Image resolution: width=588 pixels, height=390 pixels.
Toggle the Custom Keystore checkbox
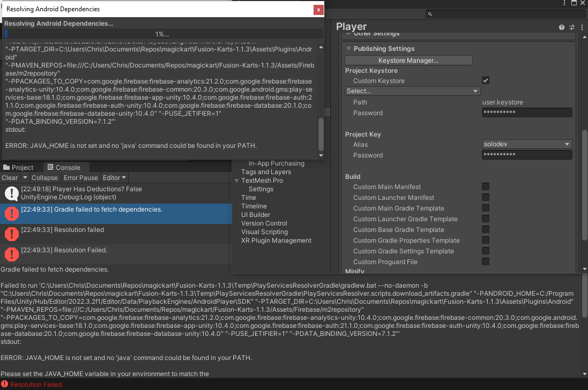(x=486, y=80)
